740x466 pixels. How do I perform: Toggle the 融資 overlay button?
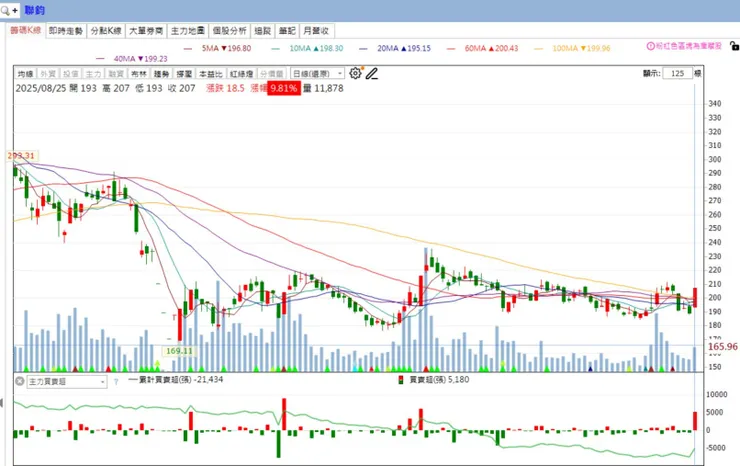116,74
